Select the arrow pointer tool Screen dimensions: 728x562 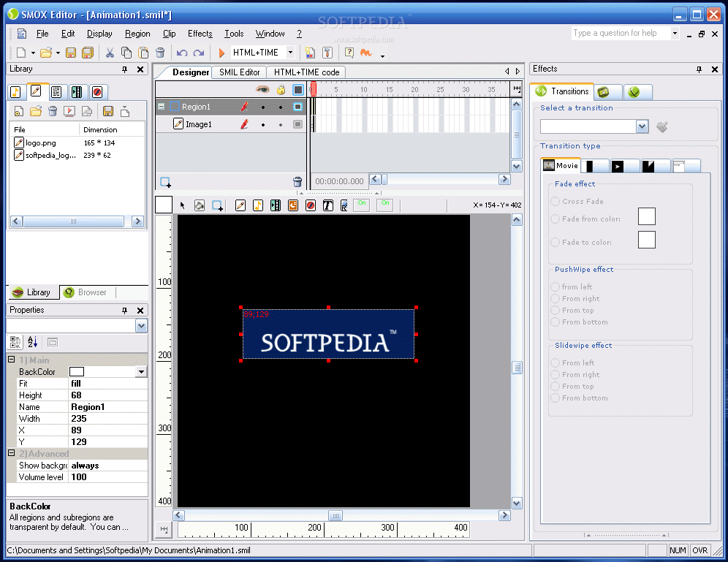[x=183, y=205]
